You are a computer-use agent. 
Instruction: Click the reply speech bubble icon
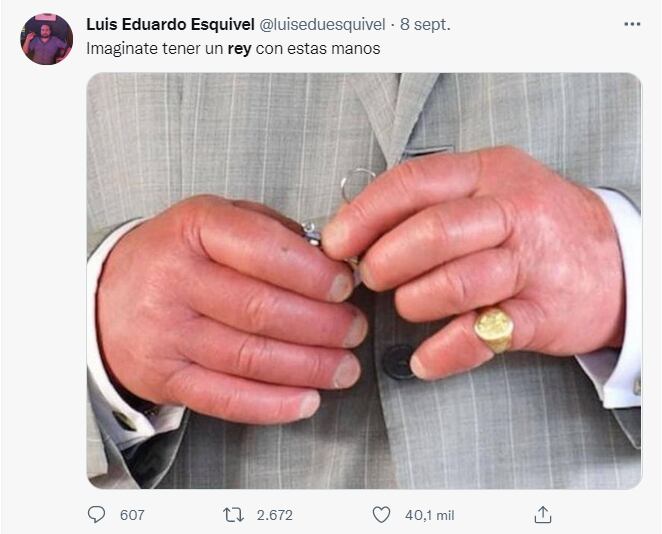(x=96, y=515)
